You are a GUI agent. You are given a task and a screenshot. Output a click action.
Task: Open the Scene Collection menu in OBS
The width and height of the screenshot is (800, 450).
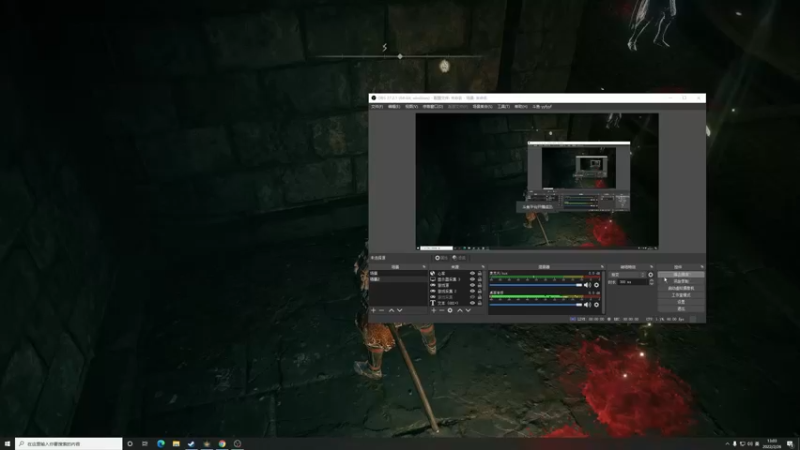482,107
